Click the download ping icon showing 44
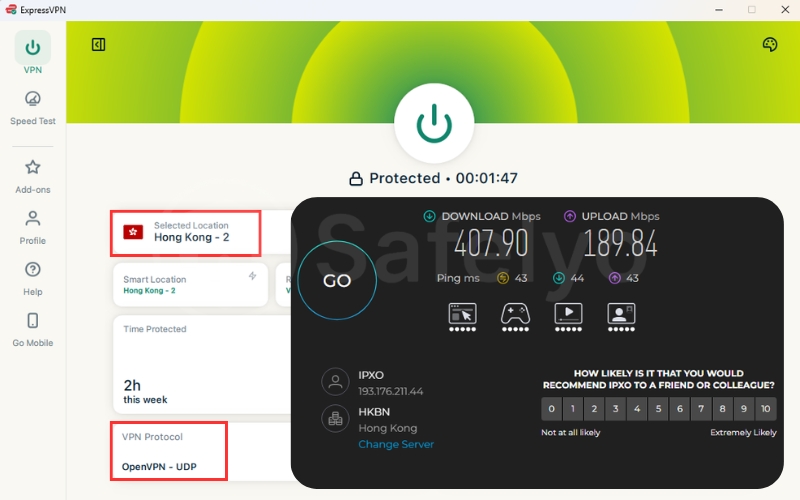The image size is (800, 500). pos(559,278)
